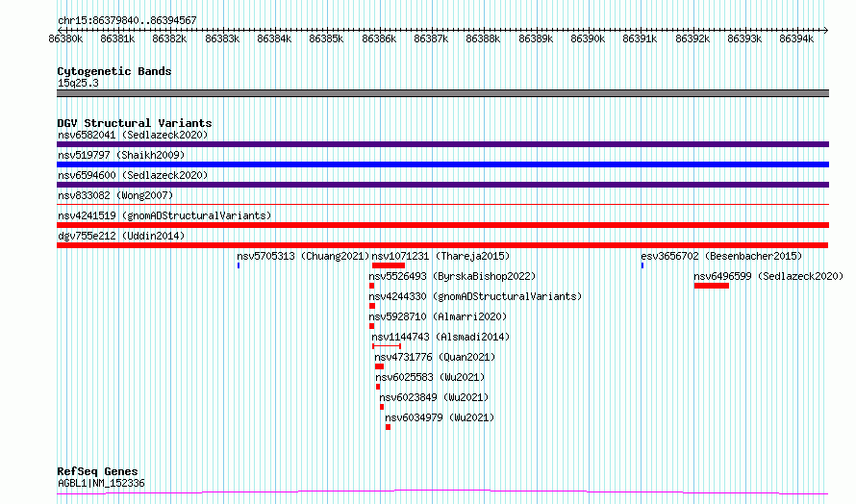
Task: Select the Cytogenetic Bands track title
Action: pyautogui.click(x=114, y=71)
